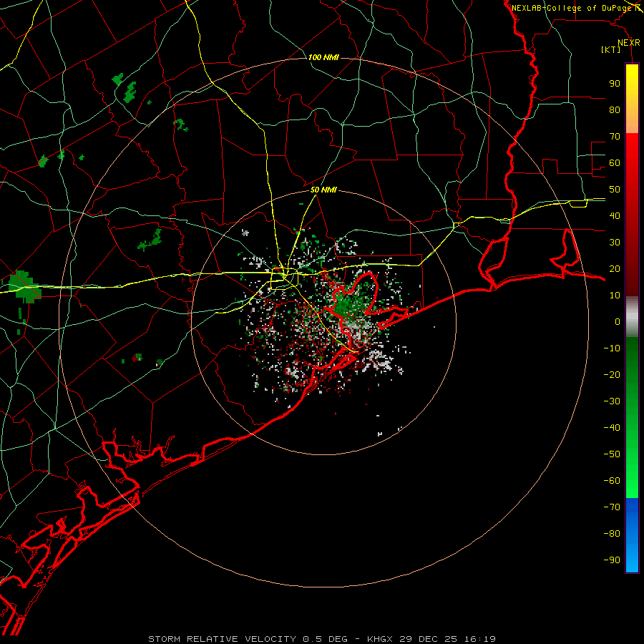Click the -30 value on velocity scale
Image resolution: width=644 pixels, height=644 pixels.
(612, 401)
